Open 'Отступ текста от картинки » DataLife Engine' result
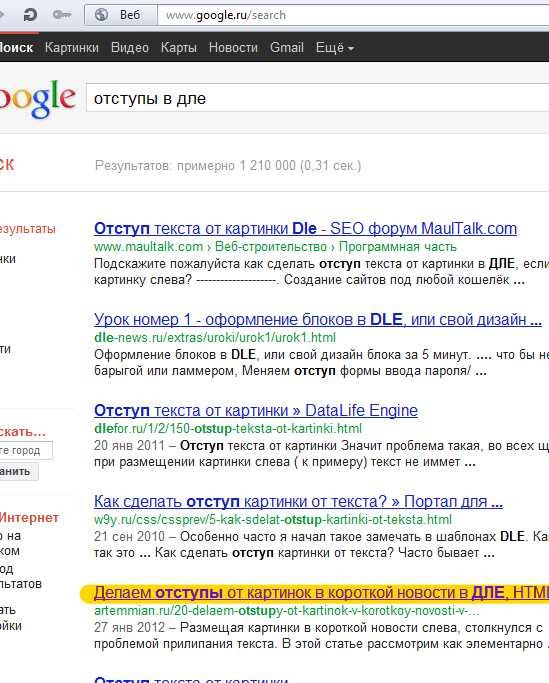 pyautogui.click(x=256, y=410)
